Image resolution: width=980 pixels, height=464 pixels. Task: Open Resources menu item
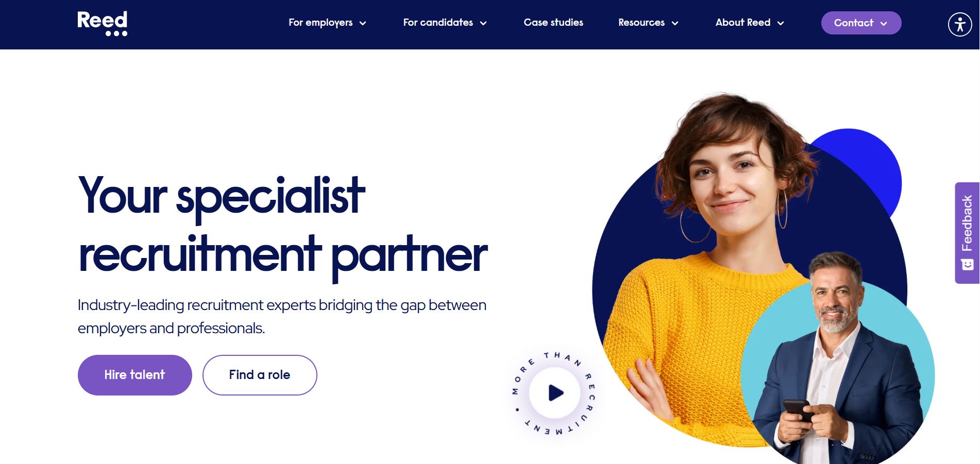tap(648, 23)
